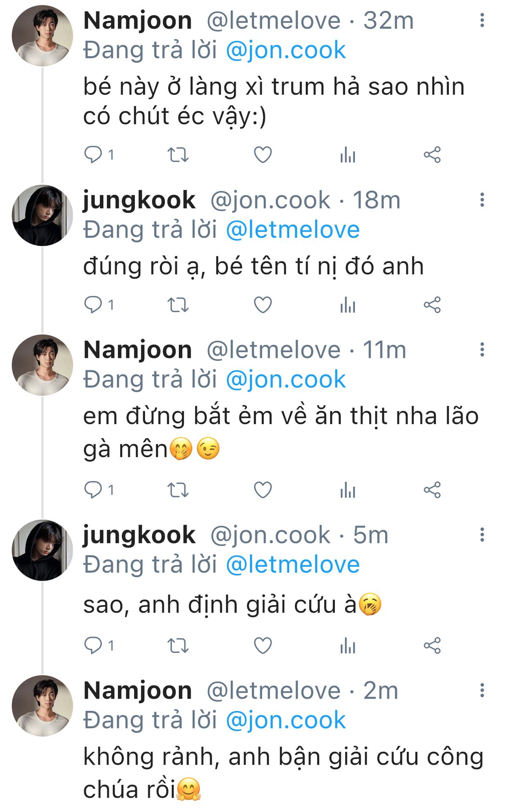View analytics for Namjoon's 32m tweet

pyautogui.click(x=348, y=155)
